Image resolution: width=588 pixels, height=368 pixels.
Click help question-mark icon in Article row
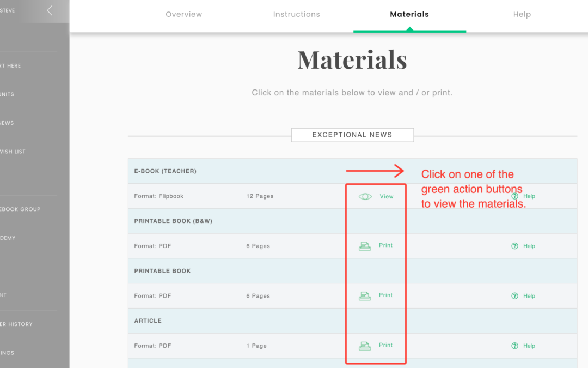[514, 346]
